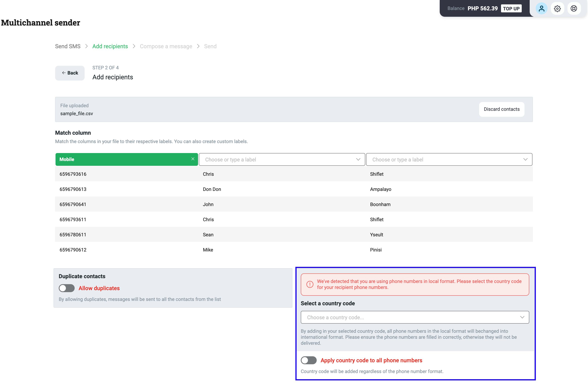
Task: Click the Mike name cell
Action: point(208,250)
